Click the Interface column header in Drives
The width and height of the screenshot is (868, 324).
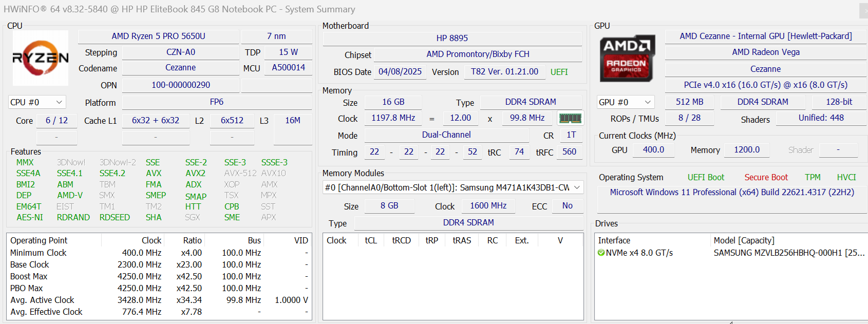614,240
